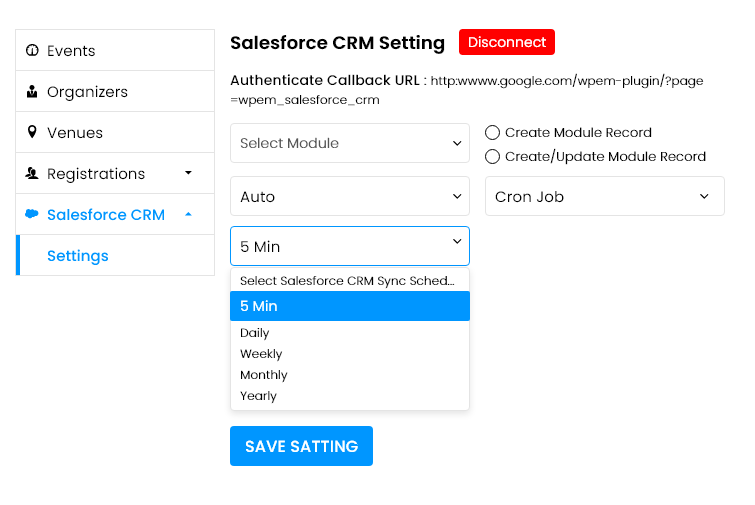
Task: Click the Save Satting button
Action: (301, 446)
